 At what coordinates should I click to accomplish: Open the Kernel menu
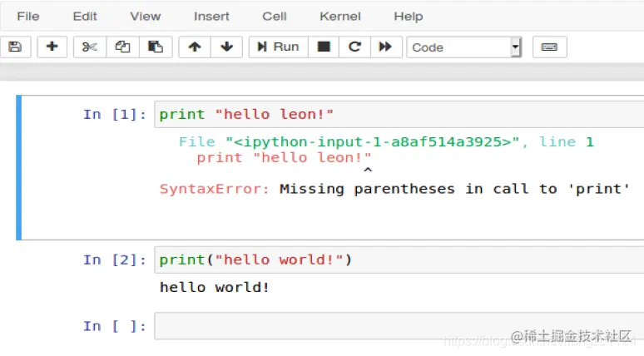point(340,17)
